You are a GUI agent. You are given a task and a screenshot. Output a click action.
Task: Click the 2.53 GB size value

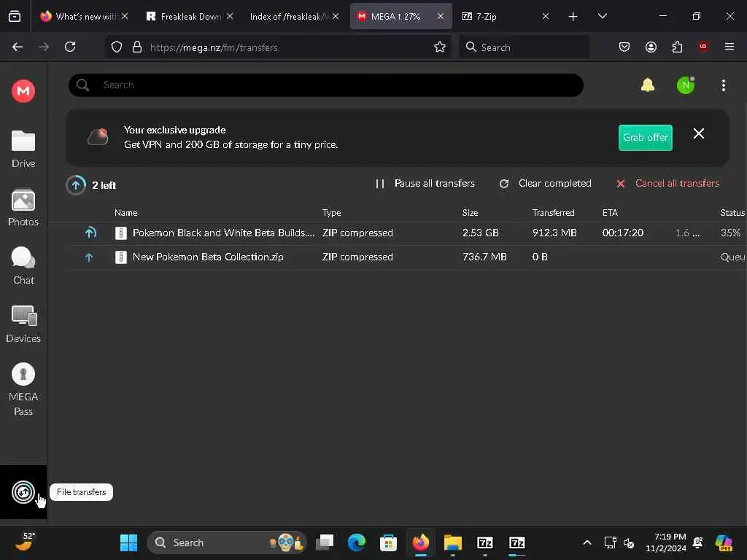(x=480, y=233)
